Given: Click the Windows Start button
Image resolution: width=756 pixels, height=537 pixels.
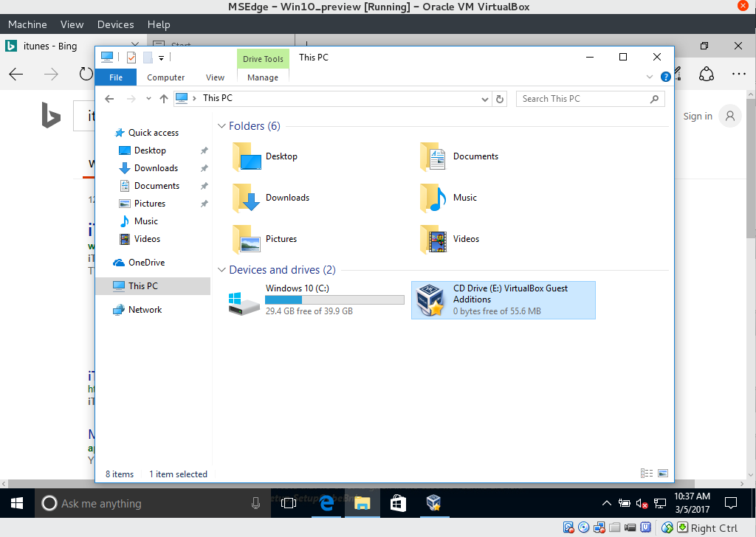Looking at the screenshot, I should click(x=17, y=504).
